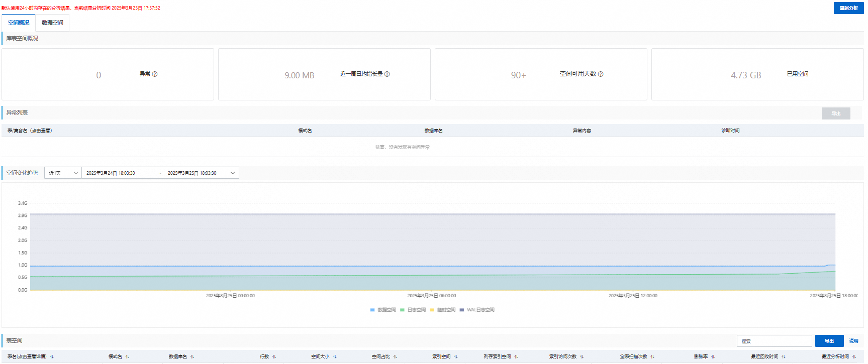Click the 搜索 input field
The image size is (868, 364).
(x=774, y=341)
